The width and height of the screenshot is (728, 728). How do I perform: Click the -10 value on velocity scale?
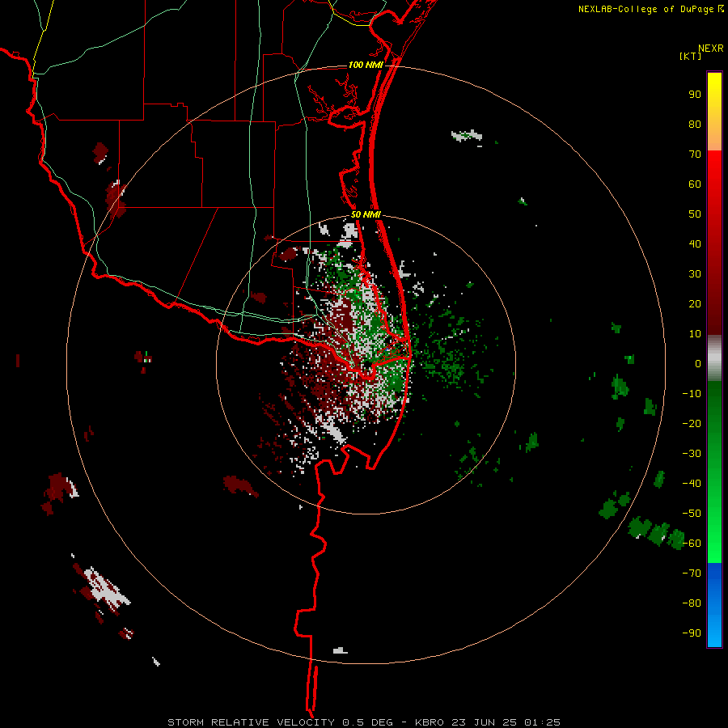pyautogui.click(x=692, y=394)
